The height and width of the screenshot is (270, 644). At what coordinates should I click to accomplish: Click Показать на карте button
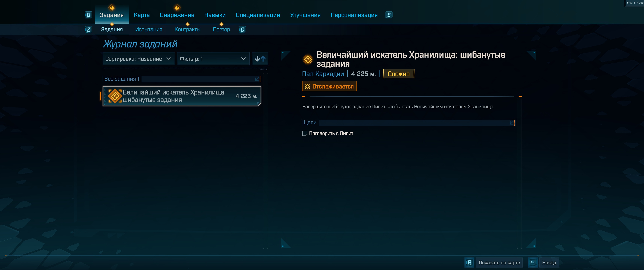[x=499, y=262]
